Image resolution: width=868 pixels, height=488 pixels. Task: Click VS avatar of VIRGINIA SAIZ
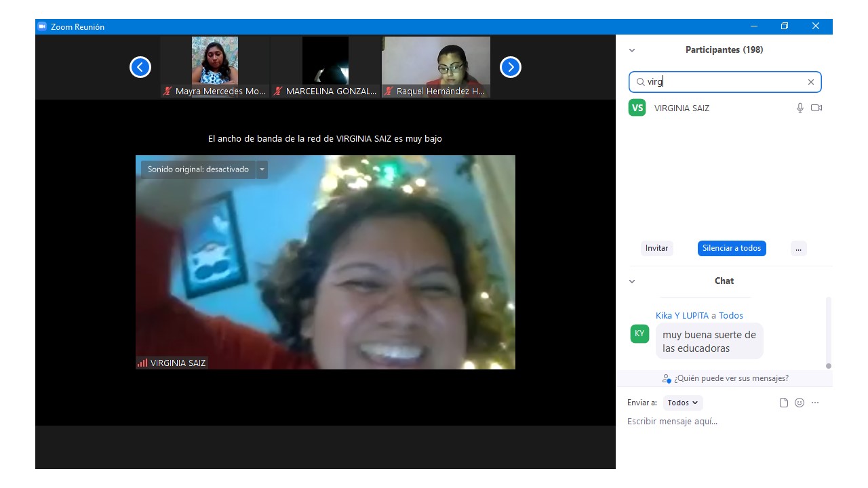click(x=637, y=108)
